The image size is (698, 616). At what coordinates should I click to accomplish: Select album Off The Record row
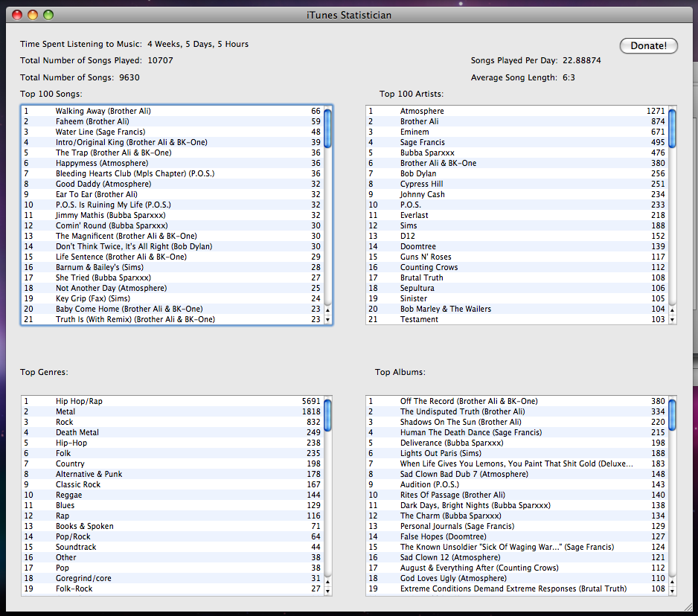click(x=517, y=401)
